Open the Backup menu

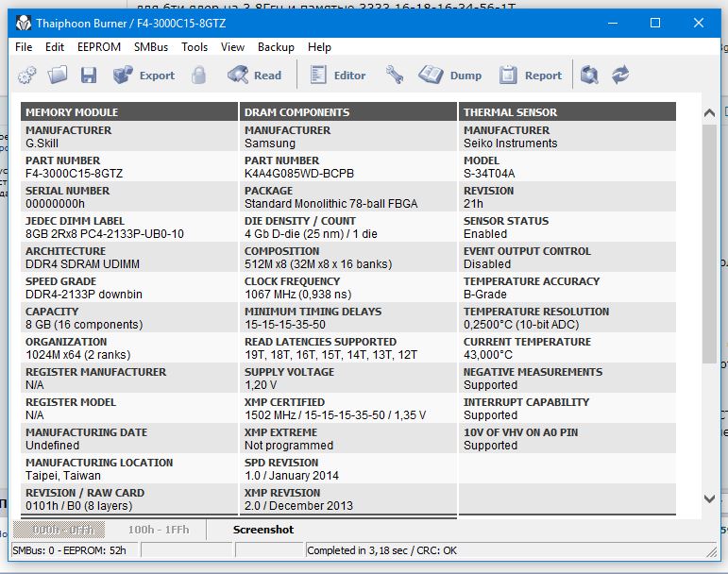276,47
